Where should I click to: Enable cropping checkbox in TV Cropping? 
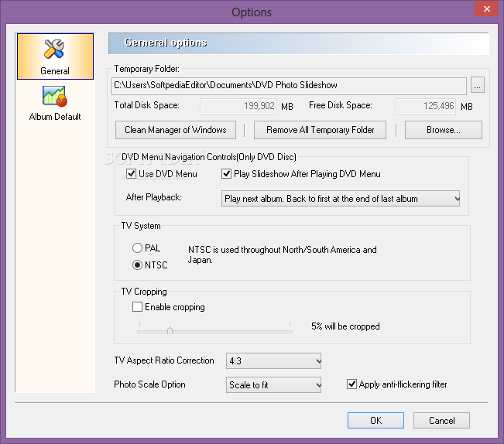tap(137, 306)
